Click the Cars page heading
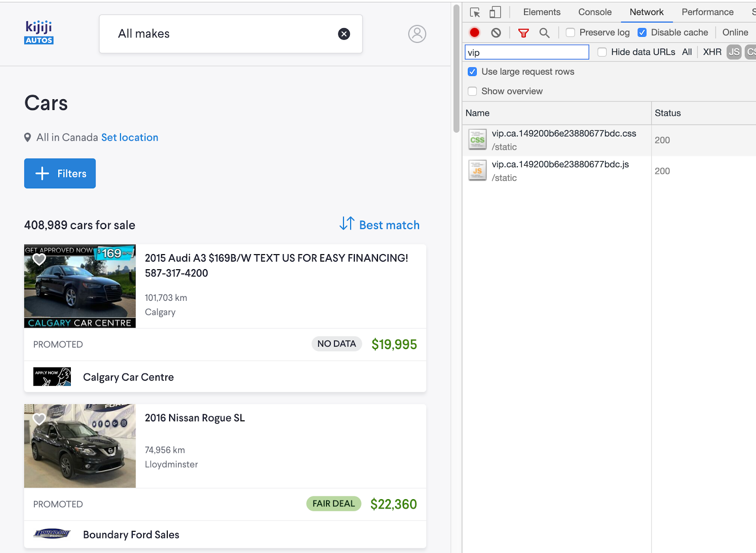 coord(46,103)
